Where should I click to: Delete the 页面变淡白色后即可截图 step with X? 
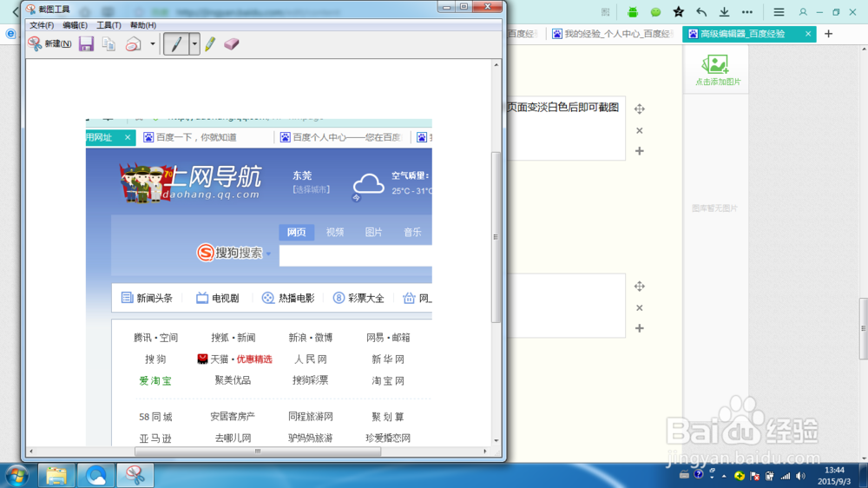point(640,131)
